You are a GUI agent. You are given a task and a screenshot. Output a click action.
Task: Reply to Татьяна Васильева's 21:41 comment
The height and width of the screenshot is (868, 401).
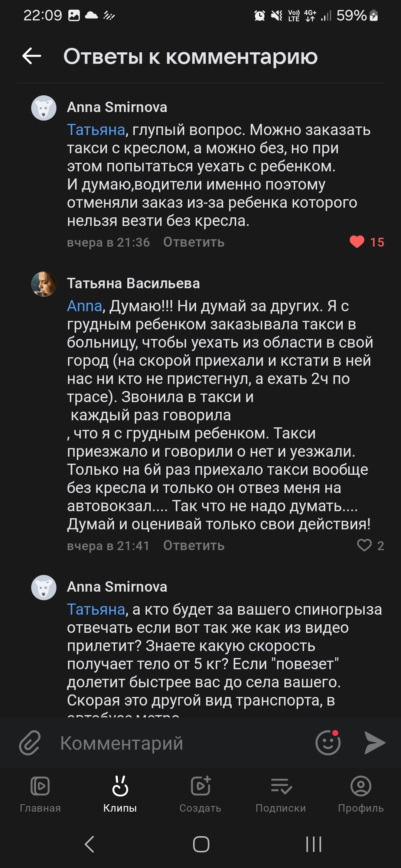(194, 546)
